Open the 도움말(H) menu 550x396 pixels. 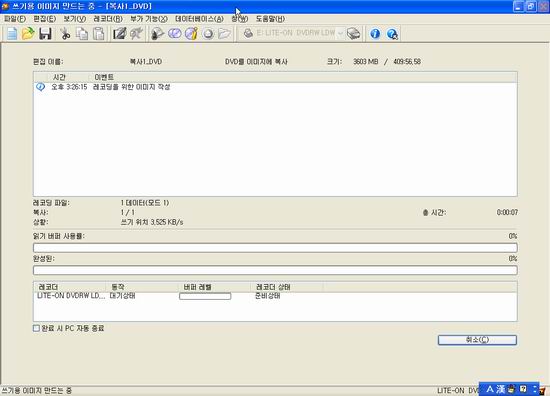(270, 19)
